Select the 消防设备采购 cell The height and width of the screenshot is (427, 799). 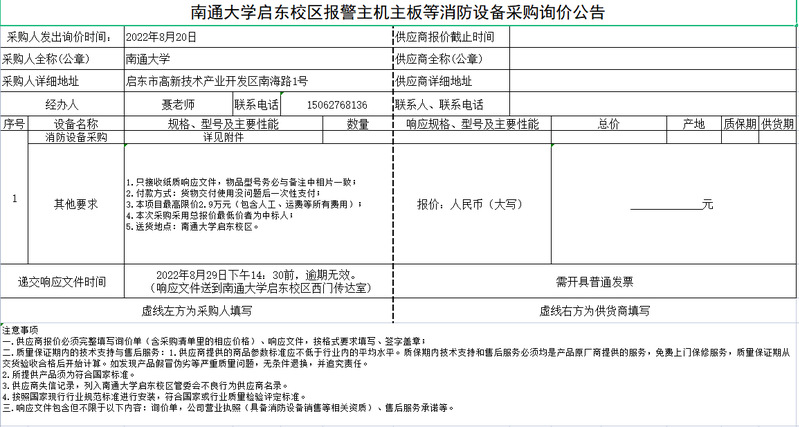point(76,137)
